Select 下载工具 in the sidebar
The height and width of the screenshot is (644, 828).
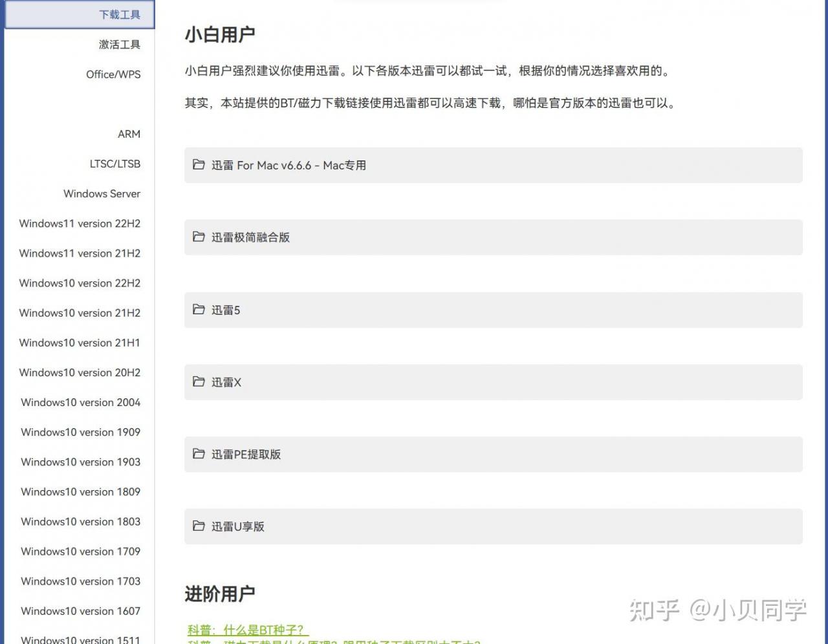tap(80, 14)
